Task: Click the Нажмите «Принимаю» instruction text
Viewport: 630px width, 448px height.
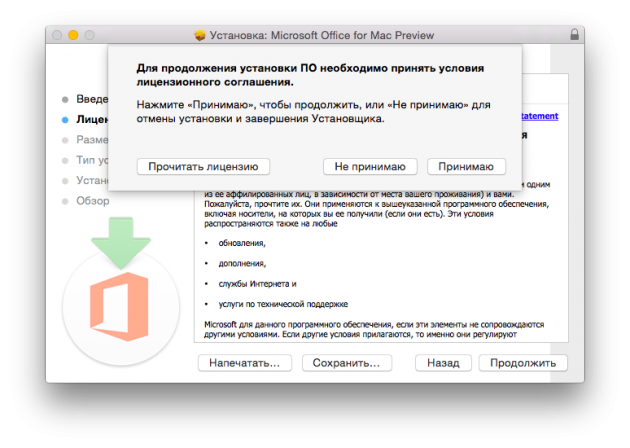Action: 313,112
